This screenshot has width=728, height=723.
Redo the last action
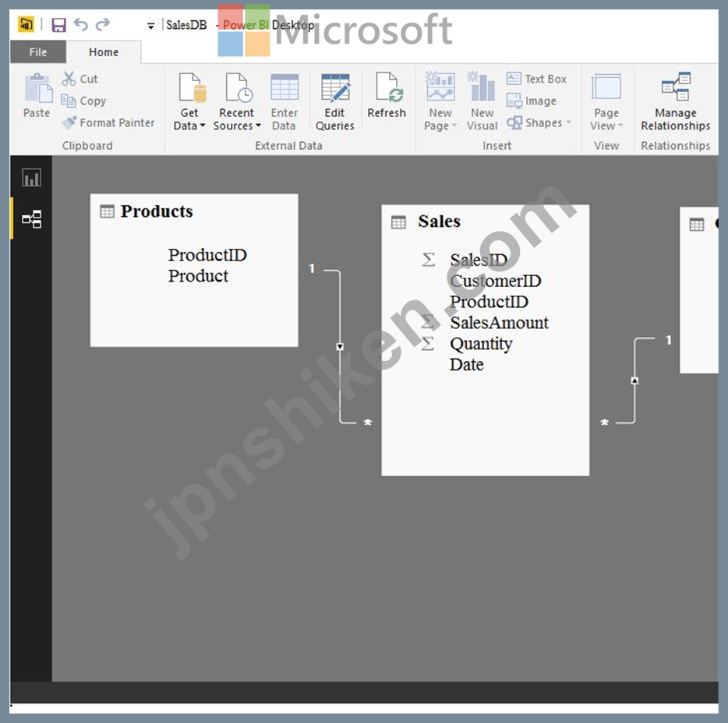click(103, 24)
